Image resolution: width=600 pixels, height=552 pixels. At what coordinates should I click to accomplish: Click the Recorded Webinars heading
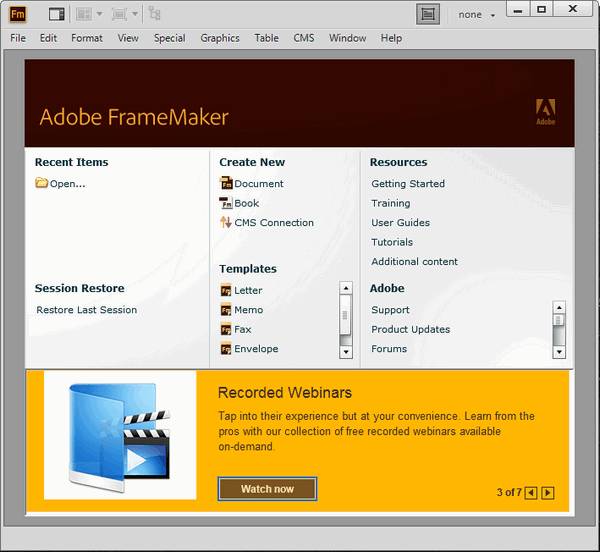tap(285, 393)
